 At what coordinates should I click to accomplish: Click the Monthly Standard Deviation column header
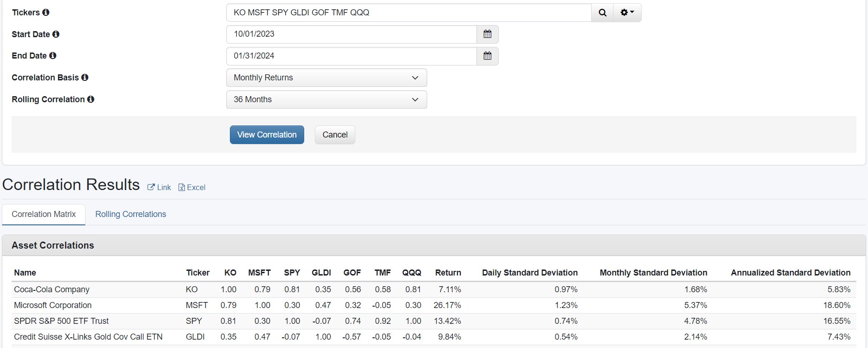pos(653,273)
